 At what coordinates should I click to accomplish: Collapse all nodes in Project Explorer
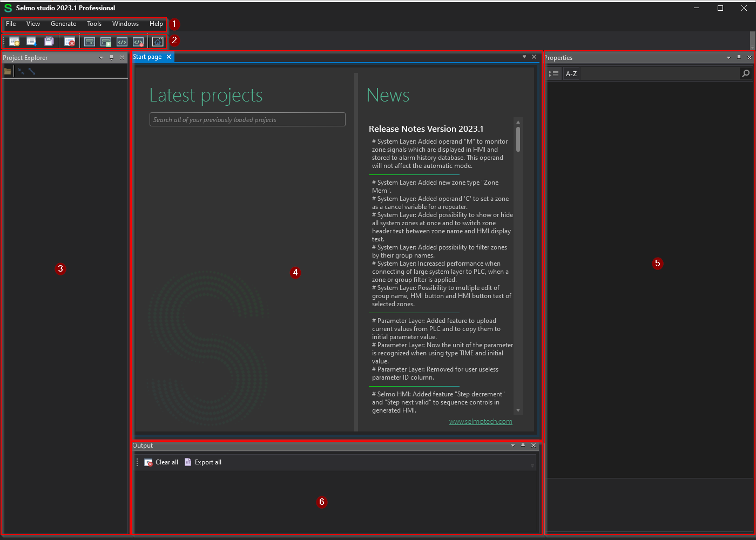point(21,71)
